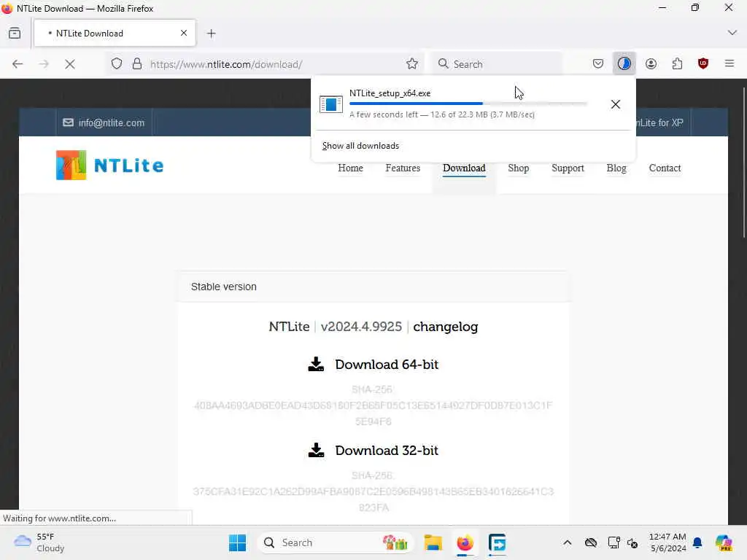Open the Features menu item
This screenshot has height=560, width=747.
[403, 168]
